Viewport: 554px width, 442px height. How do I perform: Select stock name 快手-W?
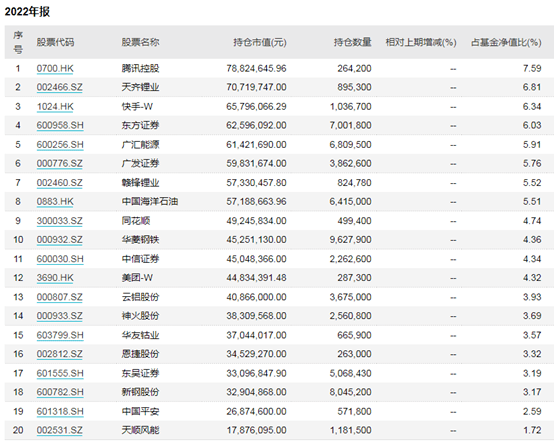(x=137, y=107)
